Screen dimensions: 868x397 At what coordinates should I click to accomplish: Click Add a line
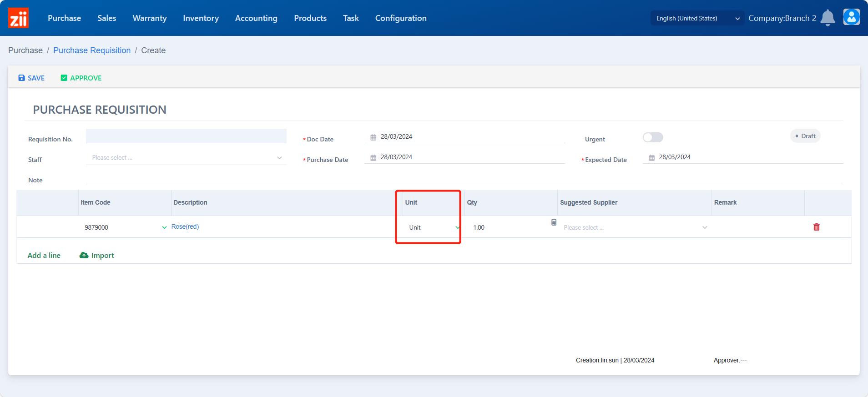(x=44, y=255)
